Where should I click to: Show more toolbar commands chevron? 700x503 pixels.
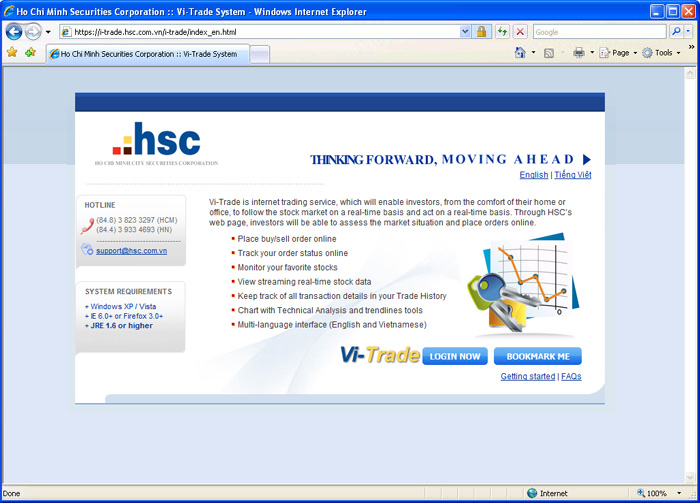pyautogui.click(x=691, y=47)
